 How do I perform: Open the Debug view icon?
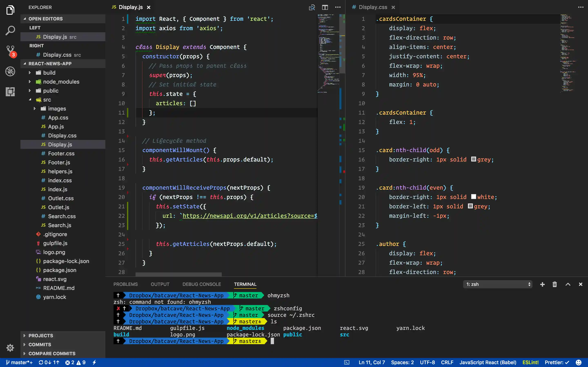pos(10,71)
